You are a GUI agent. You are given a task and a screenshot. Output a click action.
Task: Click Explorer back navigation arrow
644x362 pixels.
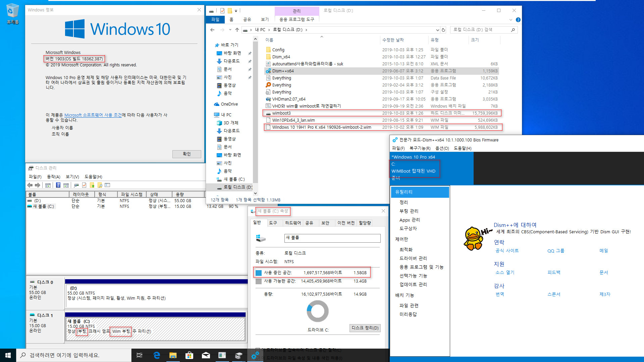point(212,30)
